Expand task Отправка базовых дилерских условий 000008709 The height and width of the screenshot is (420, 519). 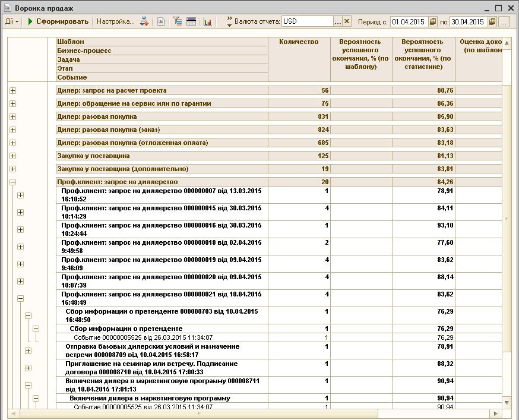[x=29, y=350]
